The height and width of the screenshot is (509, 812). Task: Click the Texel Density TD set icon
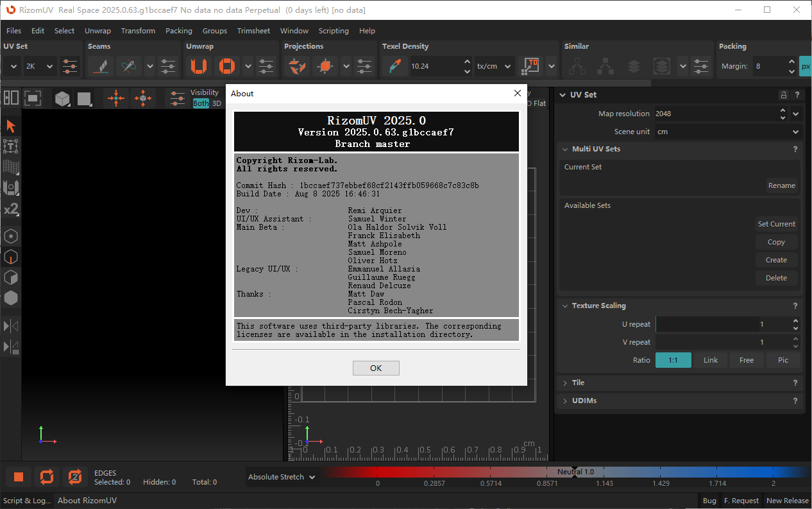point(531,66)
